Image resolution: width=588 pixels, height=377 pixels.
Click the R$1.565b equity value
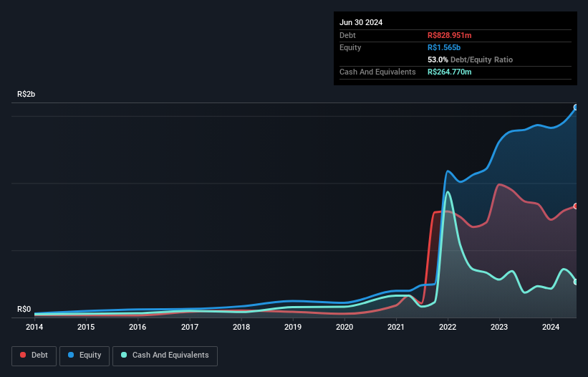(x=444, y=47)
